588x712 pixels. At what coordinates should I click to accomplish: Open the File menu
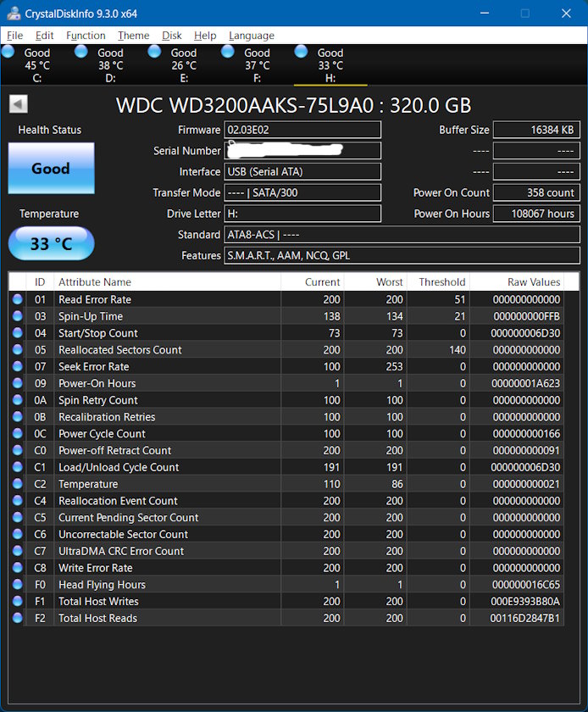coord(14,36)
